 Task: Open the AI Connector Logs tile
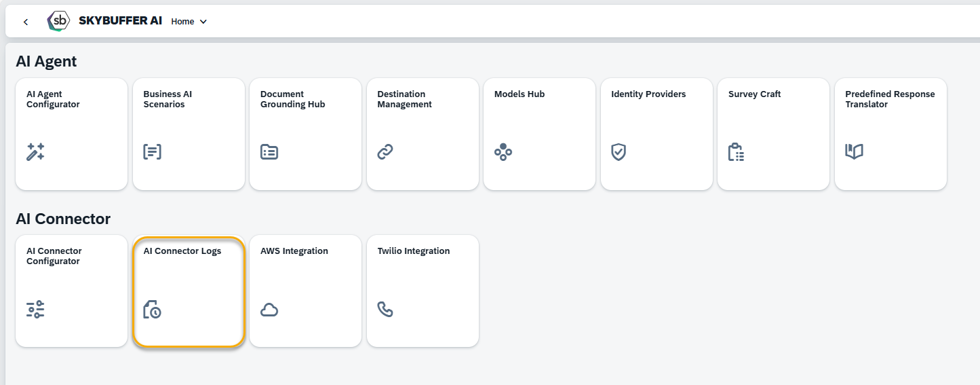(x=189, y=291)
